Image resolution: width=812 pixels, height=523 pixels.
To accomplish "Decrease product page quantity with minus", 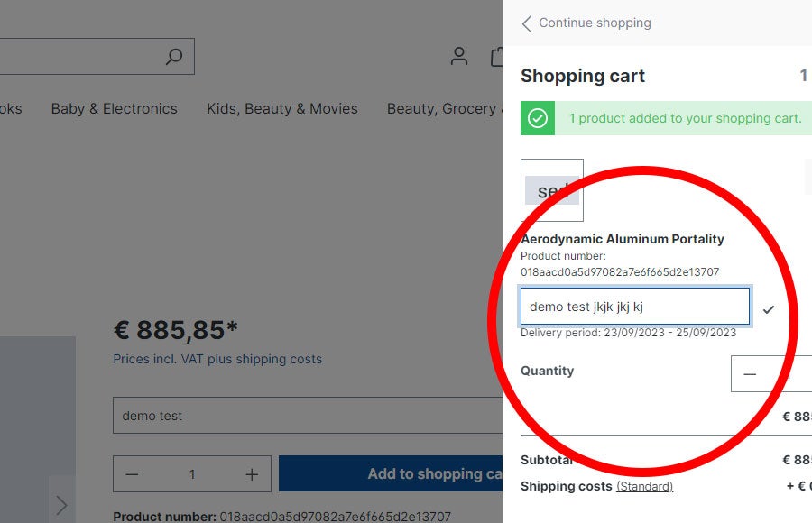I will coord(133,474).
